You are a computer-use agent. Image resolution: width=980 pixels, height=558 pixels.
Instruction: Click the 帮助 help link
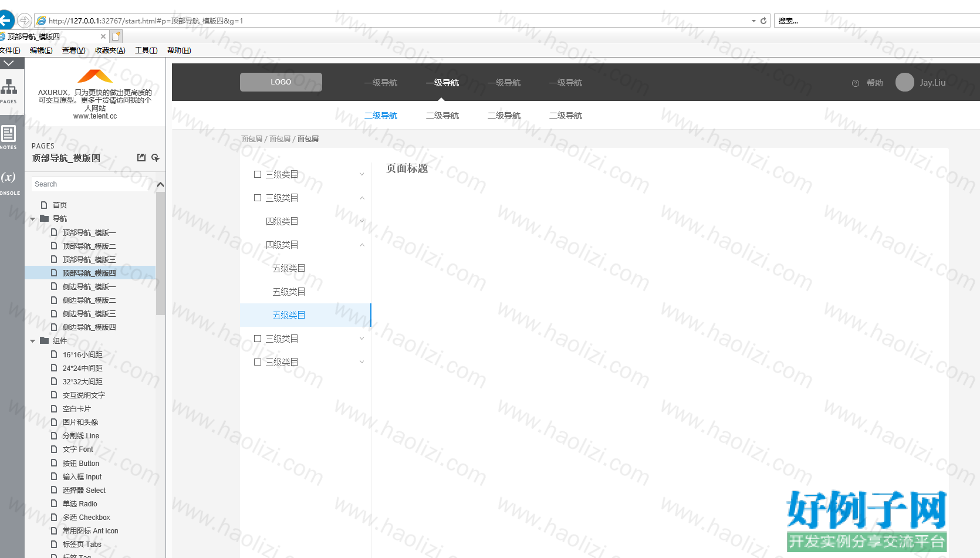coord(875,83)
